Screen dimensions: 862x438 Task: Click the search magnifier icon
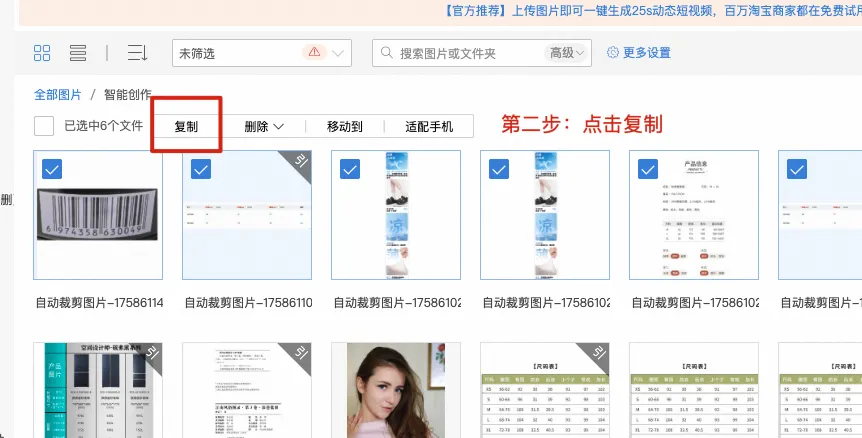point(386,53)
